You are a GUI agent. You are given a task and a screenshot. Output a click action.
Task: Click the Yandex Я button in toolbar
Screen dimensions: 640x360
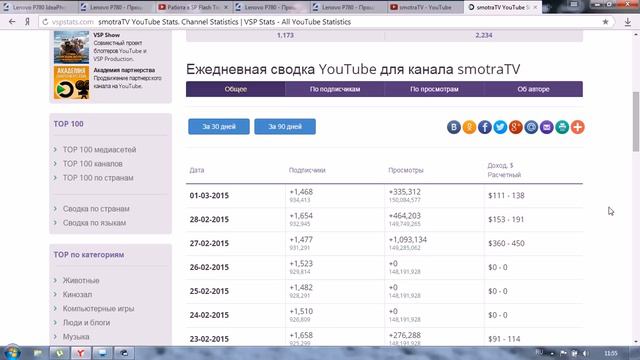(27, 22)
